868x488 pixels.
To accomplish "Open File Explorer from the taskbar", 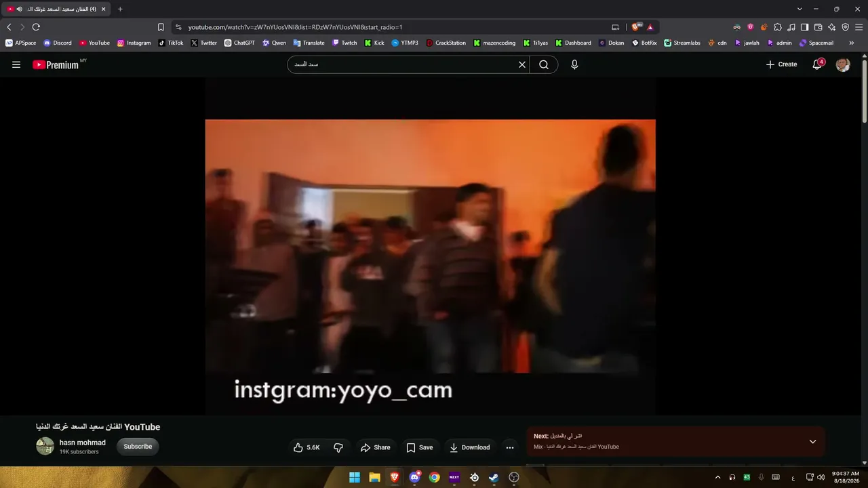I will [374, 477].
